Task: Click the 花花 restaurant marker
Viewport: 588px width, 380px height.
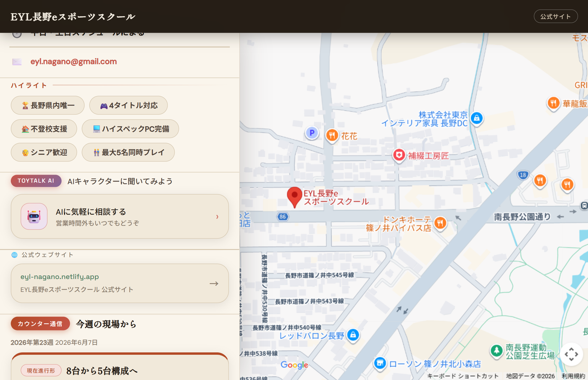Action: click(332, 135)
